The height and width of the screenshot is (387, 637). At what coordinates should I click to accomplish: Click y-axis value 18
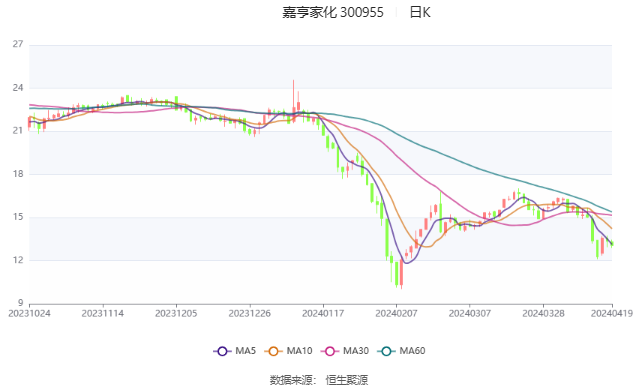point(18,174)
